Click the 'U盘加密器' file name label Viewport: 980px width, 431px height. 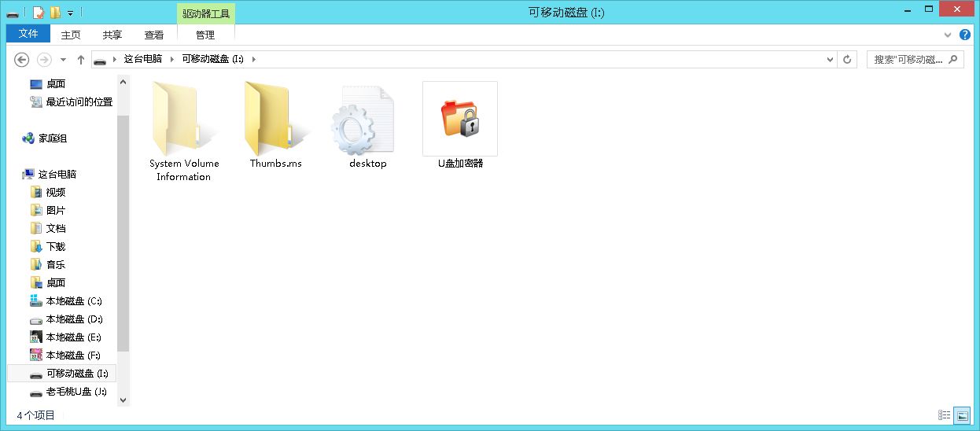tap(460, 164)
